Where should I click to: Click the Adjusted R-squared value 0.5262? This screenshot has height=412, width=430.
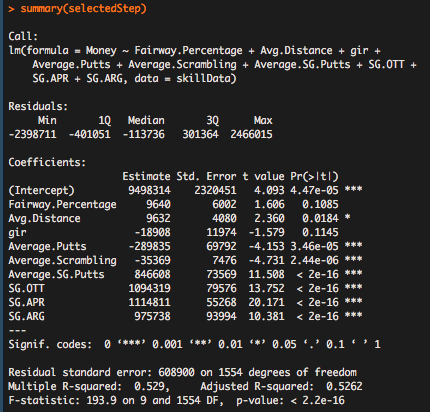pyautogui.click(x=344, y=386)
